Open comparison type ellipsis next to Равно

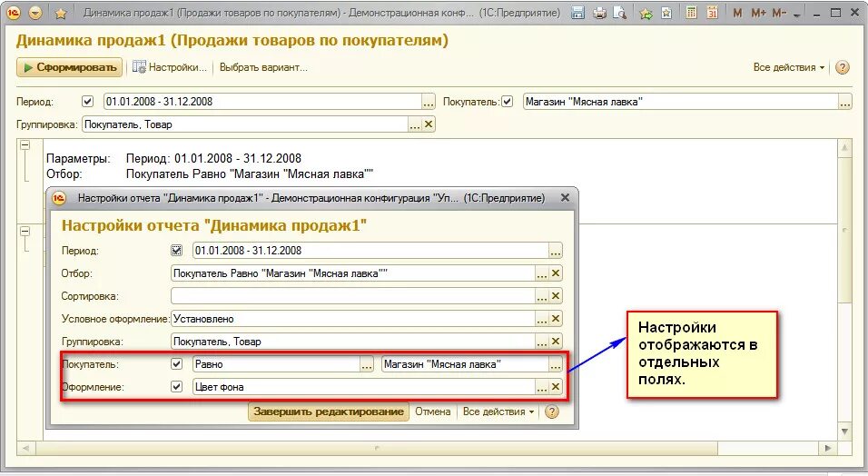pyautogui.click(x=367, y=364)
